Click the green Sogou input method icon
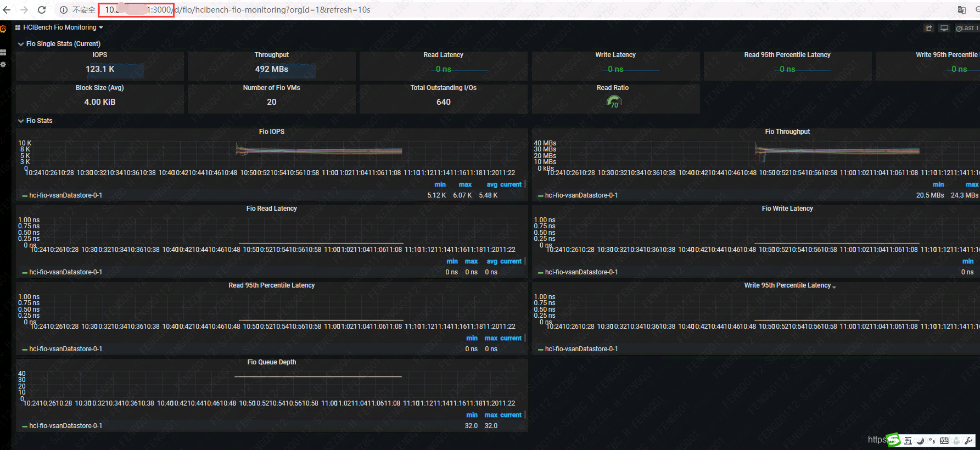 (x=894, y=440)
